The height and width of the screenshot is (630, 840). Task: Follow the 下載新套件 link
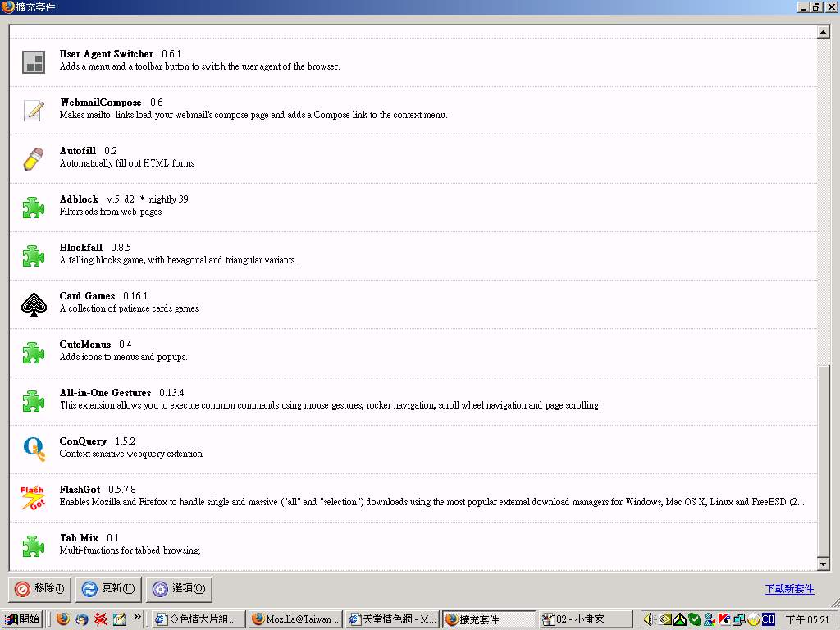click(790, 589)
